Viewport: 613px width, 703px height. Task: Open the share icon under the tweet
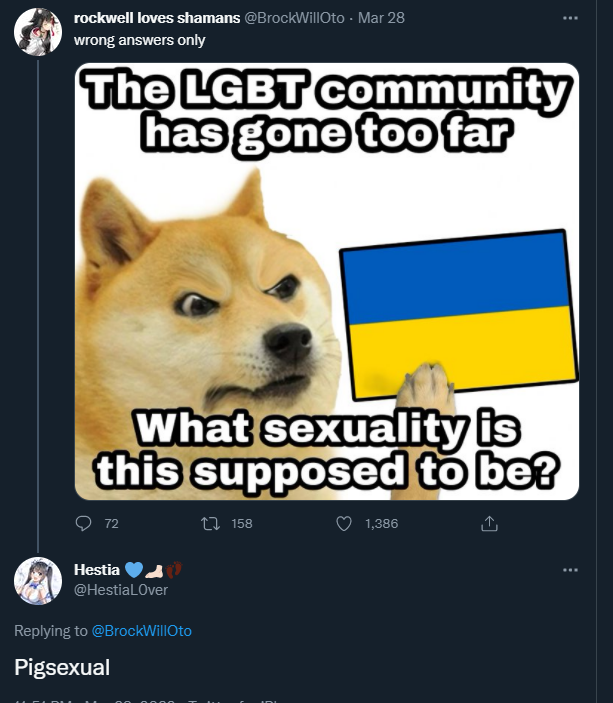point(489,523)
